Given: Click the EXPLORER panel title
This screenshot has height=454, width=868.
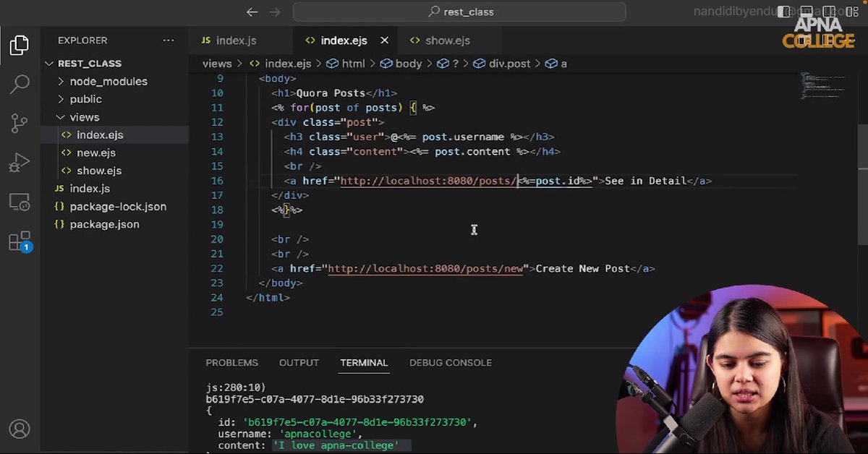Looking at the screenshot, I should click(82, 40).
